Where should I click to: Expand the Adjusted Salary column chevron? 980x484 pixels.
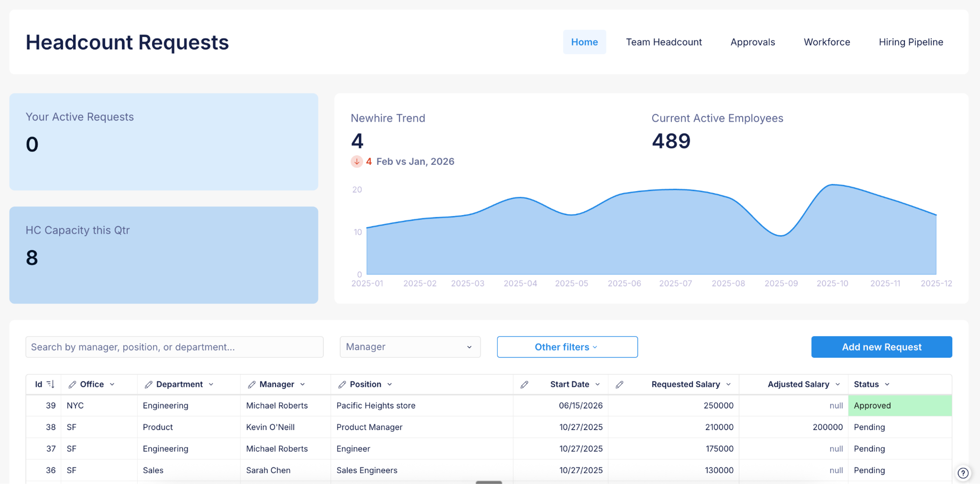[x=838, y=384]
